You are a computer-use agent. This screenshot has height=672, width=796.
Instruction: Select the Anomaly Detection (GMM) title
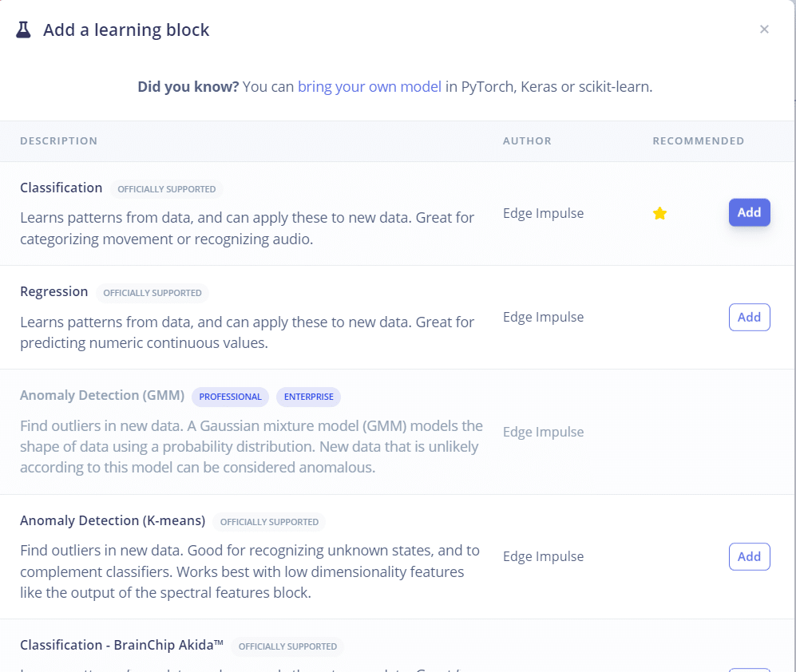coord(102,396)
